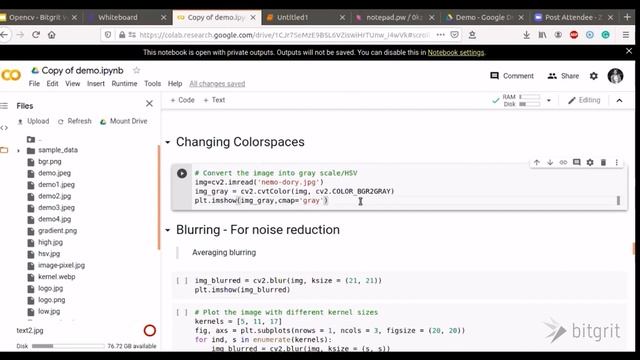The image size is (640, 360).
Task: Open the Help menu
Action: point(175,84)
